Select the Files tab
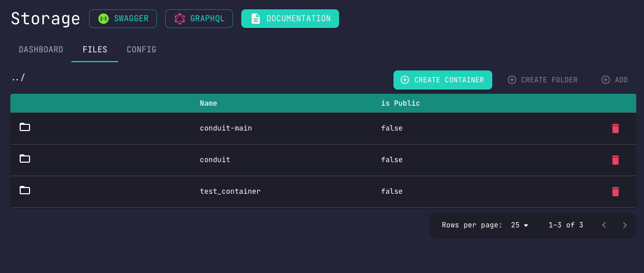The image size is (644, 273). pos(95,50)
